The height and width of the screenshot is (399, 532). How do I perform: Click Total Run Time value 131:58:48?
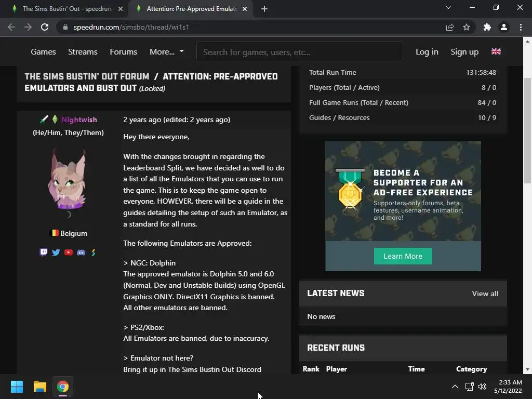point(481,72)
